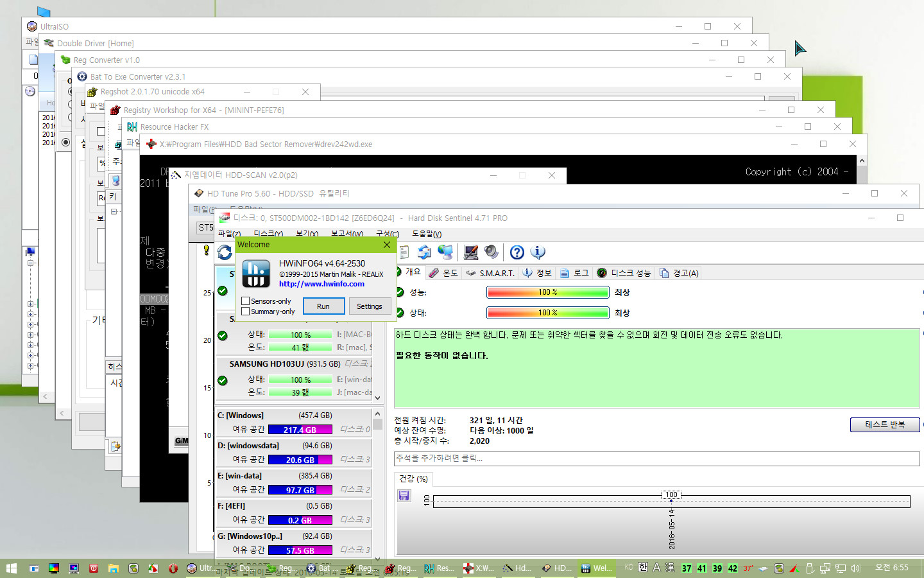Switch to the S.M.A.R.T. tab

[490, 273]
